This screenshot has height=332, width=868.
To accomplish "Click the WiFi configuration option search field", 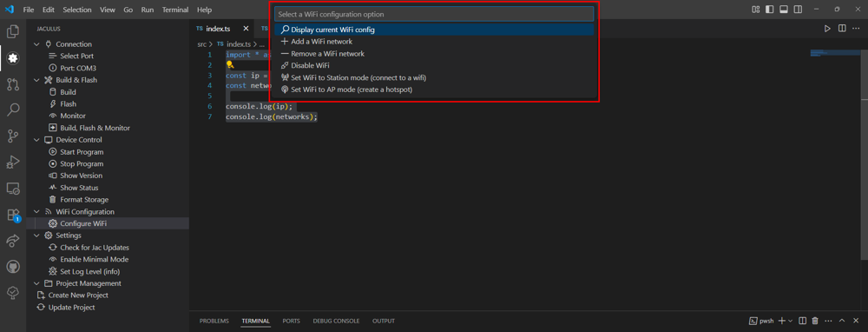I will coord(434,14).
